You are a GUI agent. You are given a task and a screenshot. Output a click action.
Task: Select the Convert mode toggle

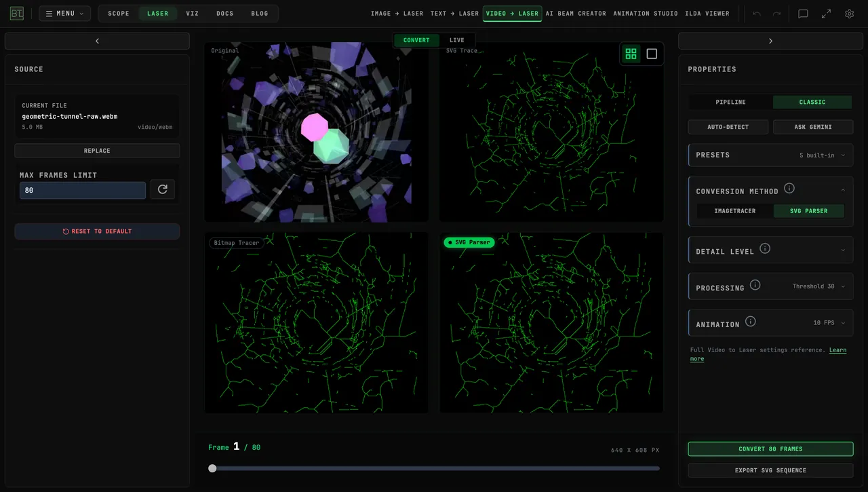(416, 40)
